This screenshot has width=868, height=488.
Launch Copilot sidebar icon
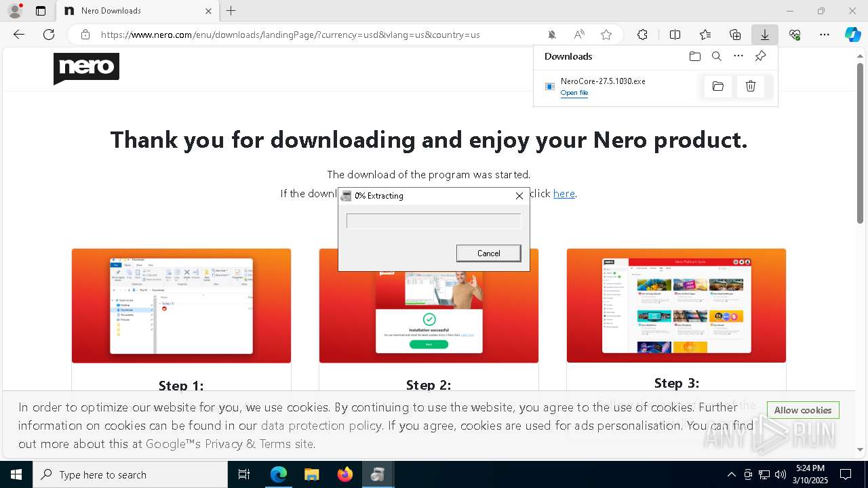coord(852,35)
